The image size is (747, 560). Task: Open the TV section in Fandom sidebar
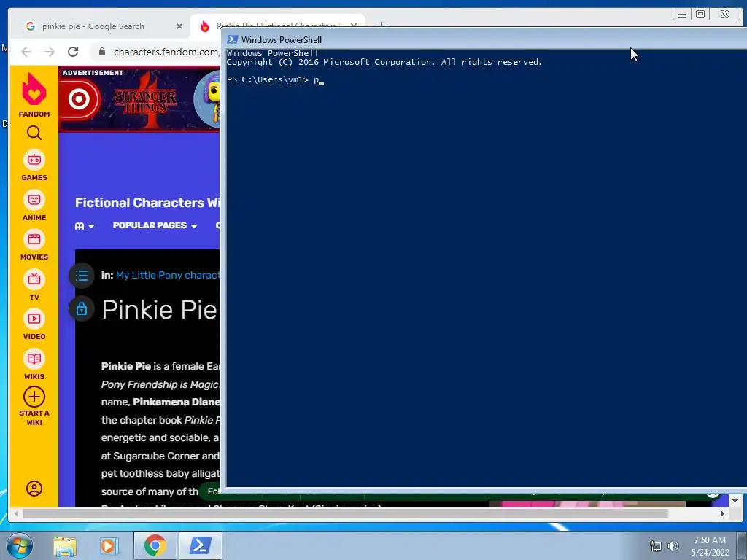tap(34, 285)
